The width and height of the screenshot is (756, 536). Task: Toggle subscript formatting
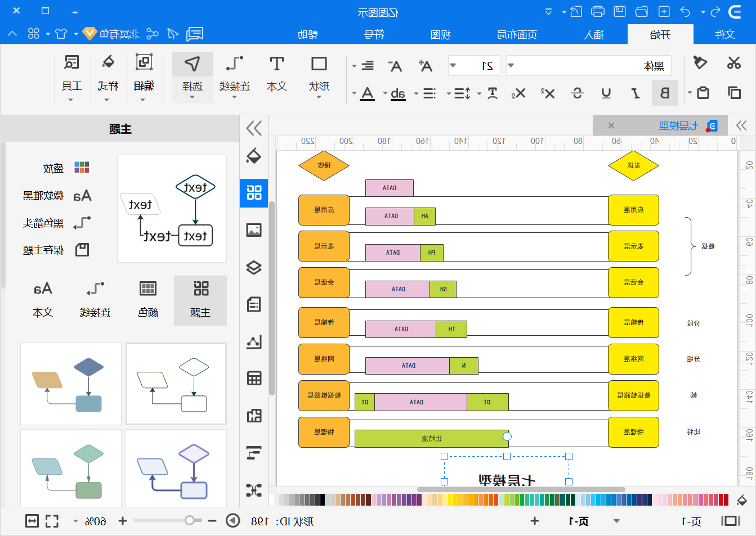[x=518, y=93]
